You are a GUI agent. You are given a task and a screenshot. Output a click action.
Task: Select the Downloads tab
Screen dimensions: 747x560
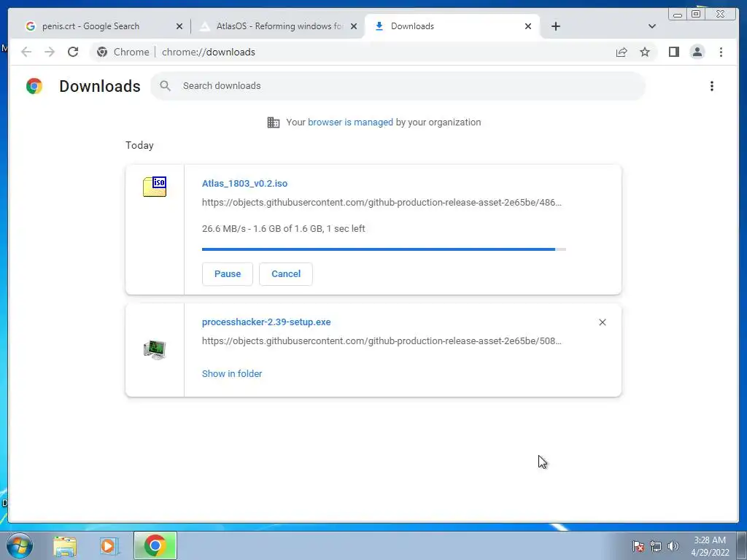(x=452, y=26)
